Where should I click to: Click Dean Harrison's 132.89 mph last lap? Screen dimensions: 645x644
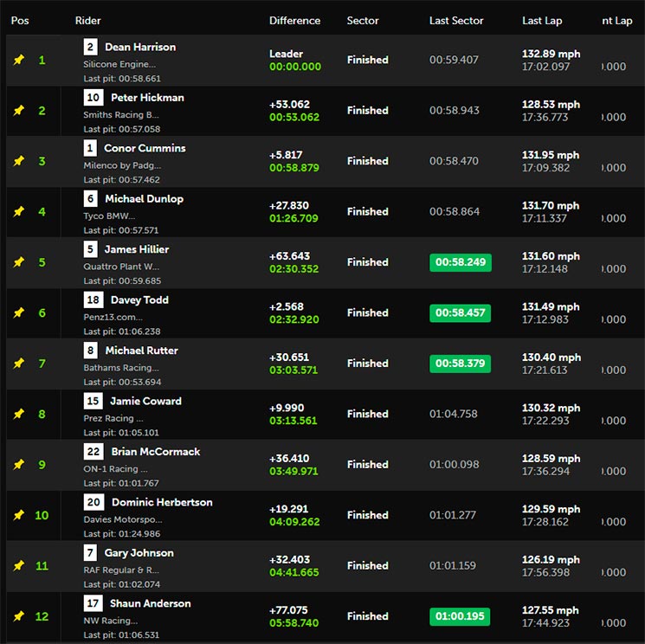[551, 54]
